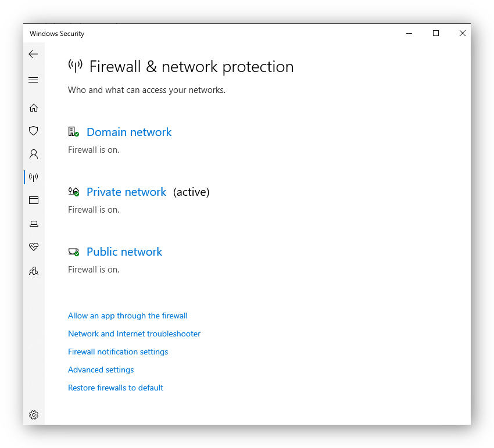Click Restore firewalls to default
The width and height of the screenshot is (494, 448).
point(115,388)
